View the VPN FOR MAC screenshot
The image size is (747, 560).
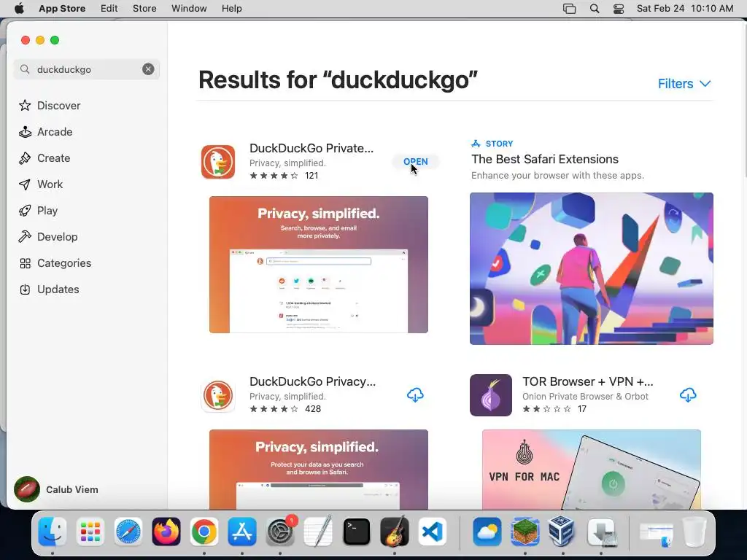591,470
